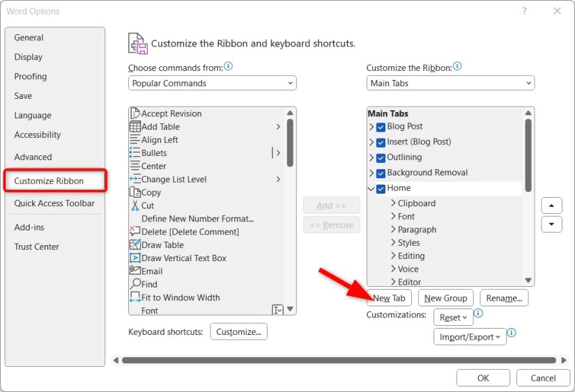Click the Main Tabs list scroll down arrow
The image size is (575, 392).
[x=528, y=281]
